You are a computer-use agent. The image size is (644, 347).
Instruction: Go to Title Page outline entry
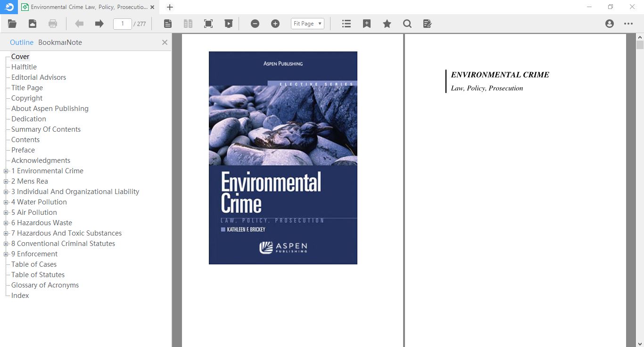coord(27,88)
